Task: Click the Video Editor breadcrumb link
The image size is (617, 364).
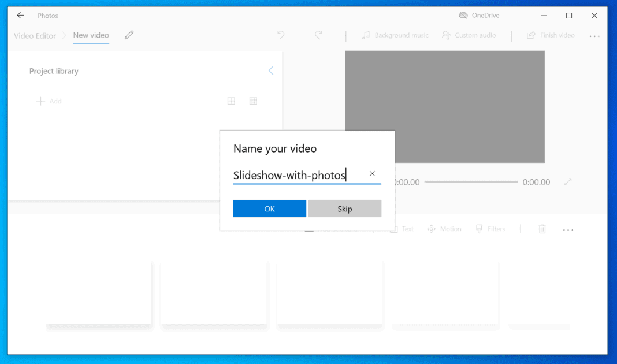Action: point(34,35)
